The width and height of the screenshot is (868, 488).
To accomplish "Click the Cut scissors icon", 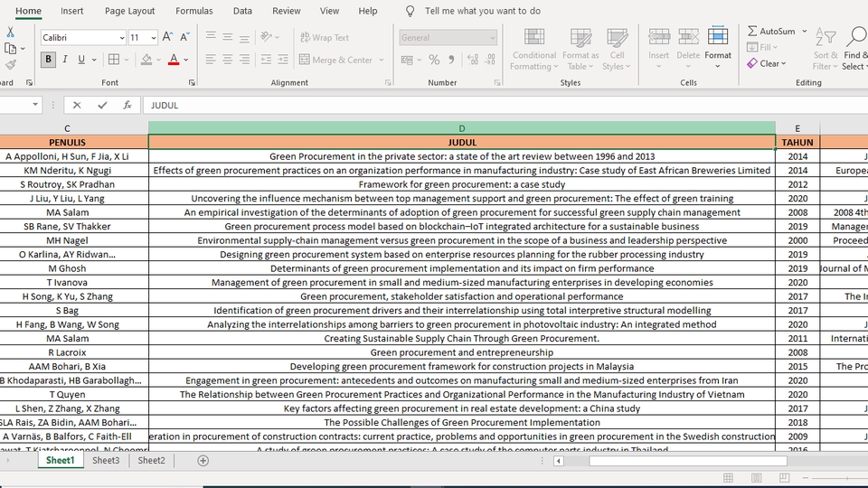I will click(10, 33).
